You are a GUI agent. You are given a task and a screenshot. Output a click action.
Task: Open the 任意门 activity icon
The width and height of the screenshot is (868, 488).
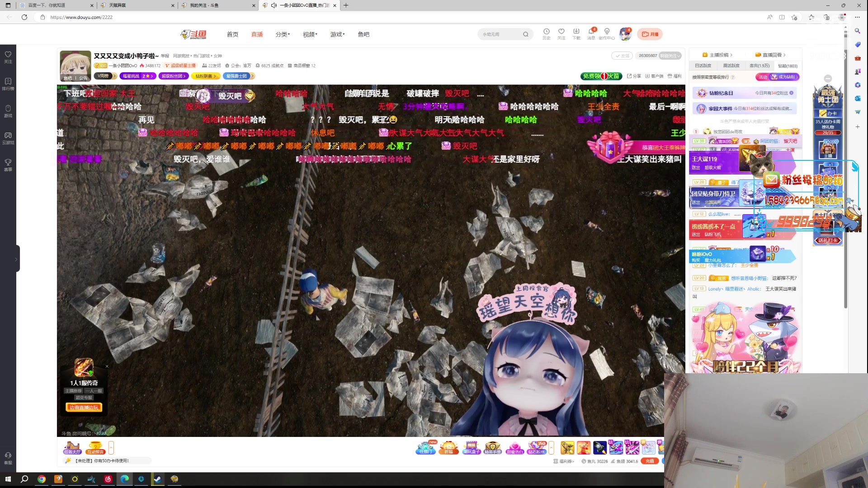coord(426,448)
